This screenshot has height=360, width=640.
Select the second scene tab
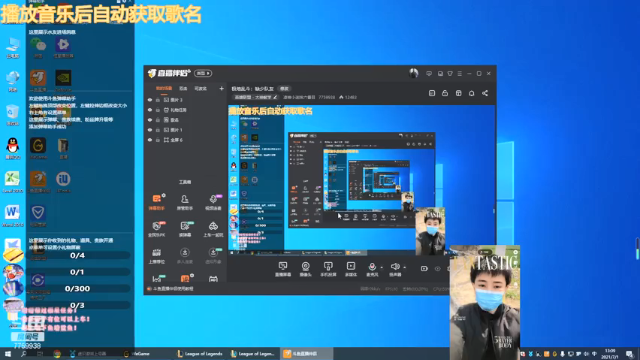(x=183, y=89)
